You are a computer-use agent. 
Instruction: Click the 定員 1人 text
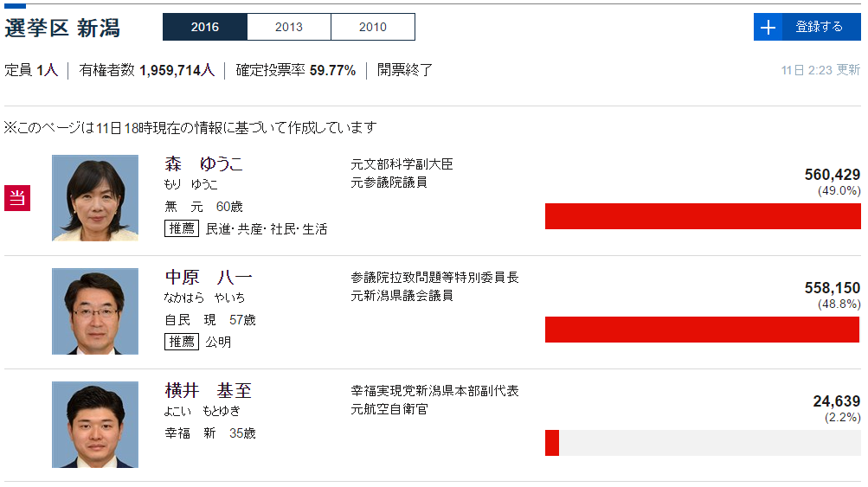[x=31, y=70]
